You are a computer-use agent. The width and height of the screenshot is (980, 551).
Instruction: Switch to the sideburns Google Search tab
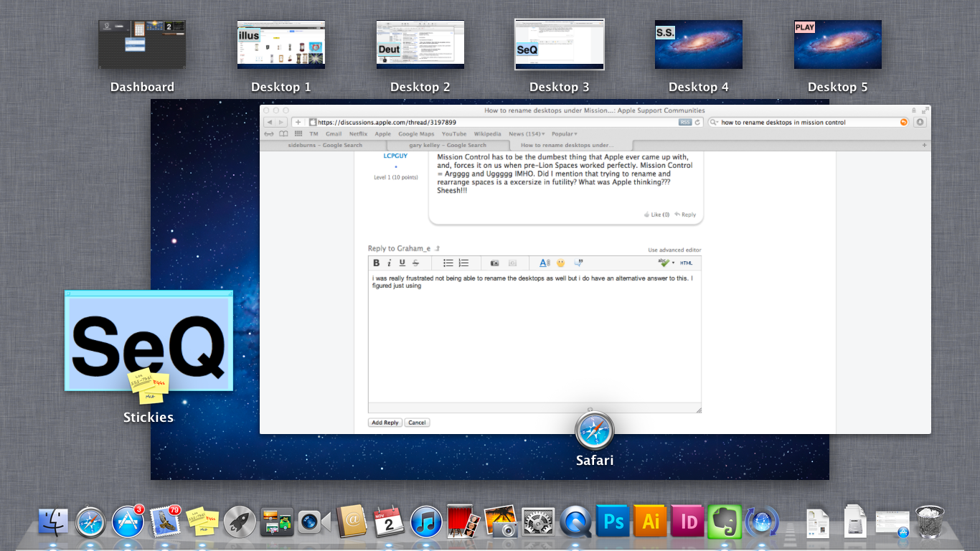tap(325, 145)
